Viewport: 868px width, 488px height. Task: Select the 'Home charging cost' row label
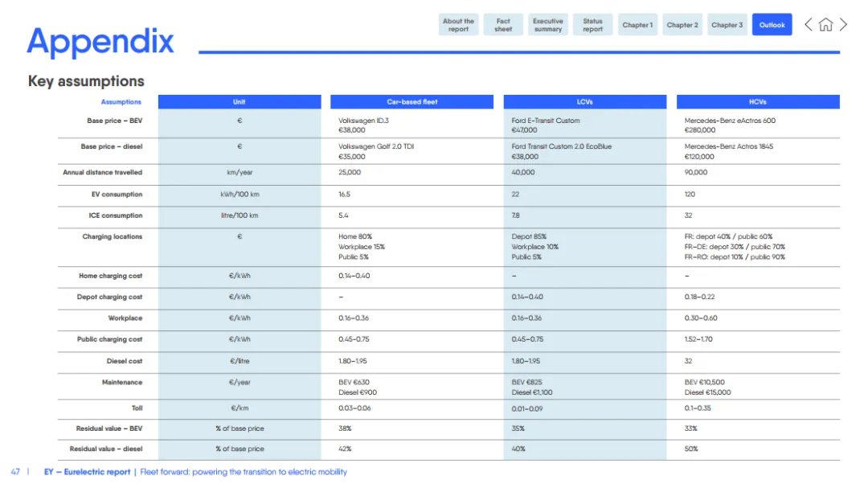click(110, 276)
